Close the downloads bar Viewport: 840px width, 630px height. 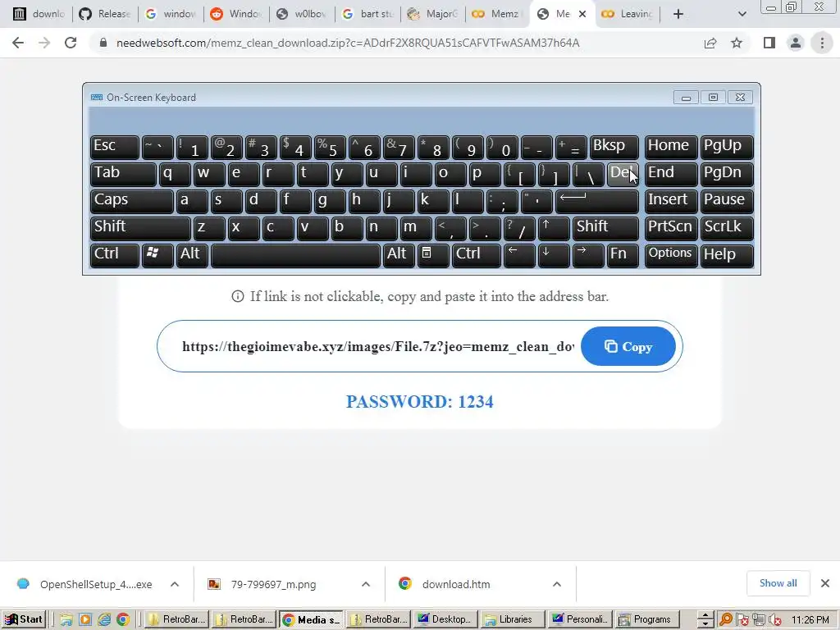click(825, 583)
